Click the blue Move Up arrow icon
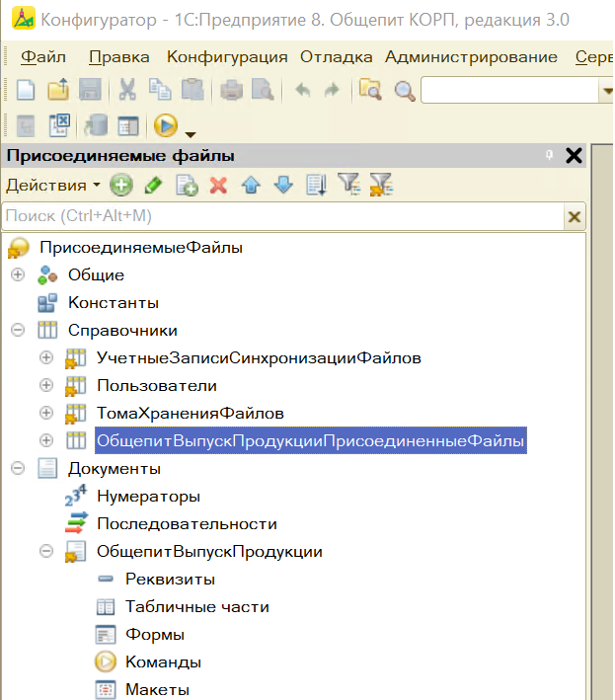This screenshot has width=615, height=700. [252, 185]
